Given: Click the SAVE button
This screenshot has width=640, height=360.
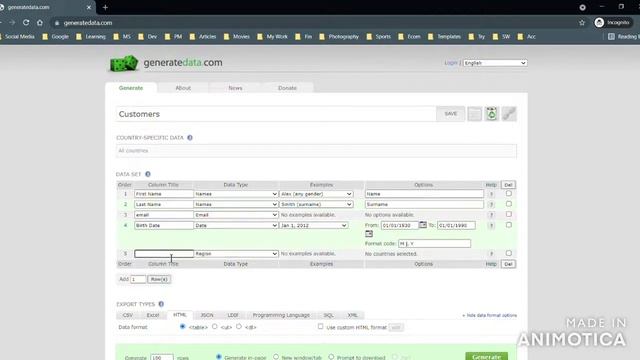Looking at the screenshot, I should [x=451, y=114].
